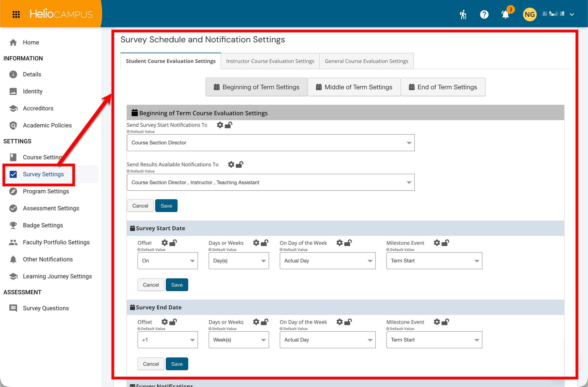Open the user account menu chevron
The height and width of the screenshot is (387, 588).
click(571, 14)
